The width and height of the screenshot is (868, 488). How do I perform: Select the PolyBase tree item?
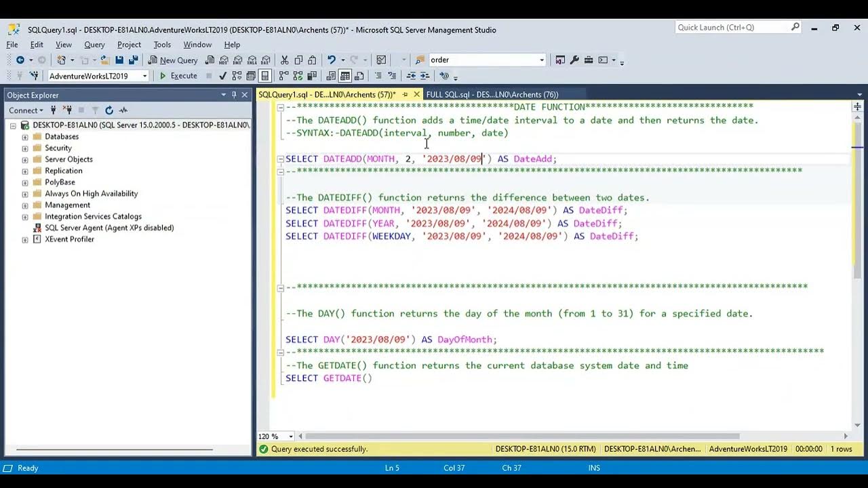tap(60, 182)
